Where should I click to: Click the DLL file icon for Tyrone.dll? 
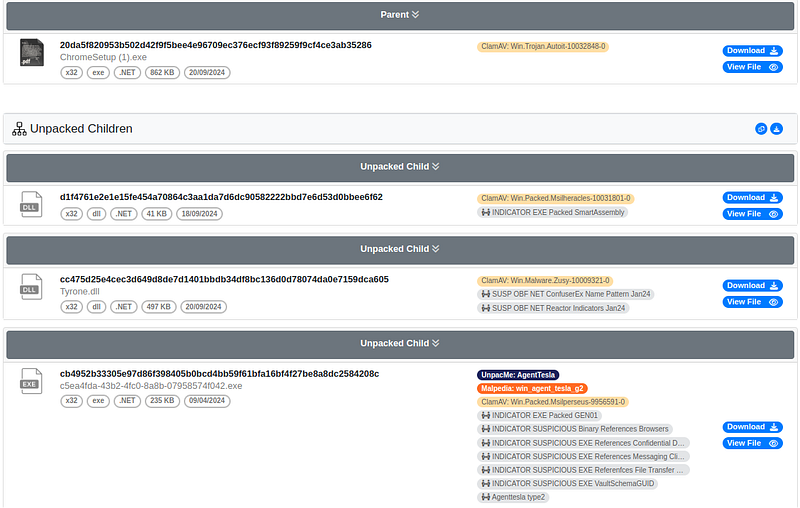click(31, 287)
